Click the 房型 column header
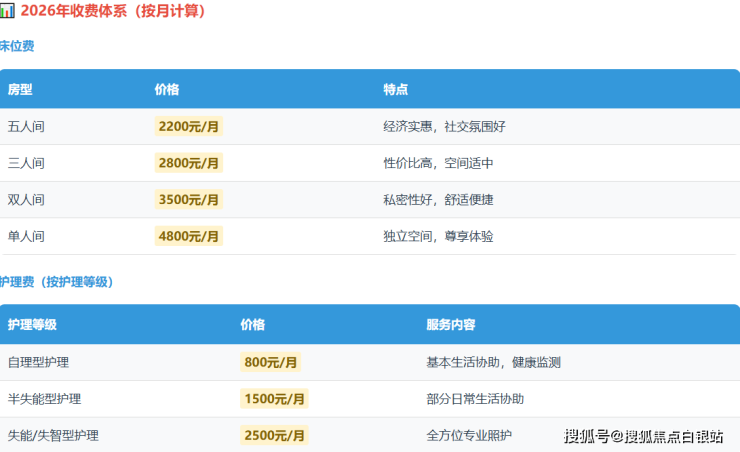Viewport: 740px width, 452px height. 20,89
